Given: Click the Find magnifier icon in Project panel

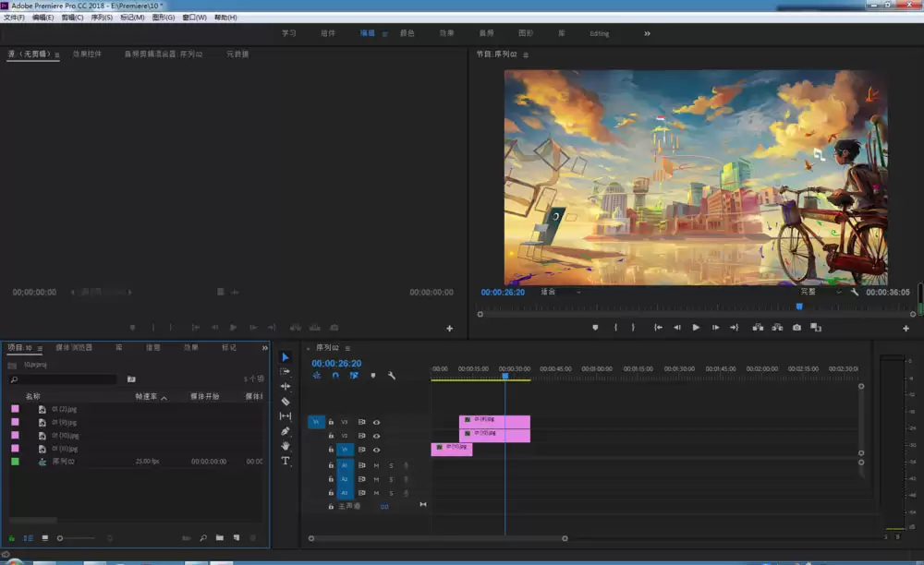Looking at the screenshot, I should pos(203,538).
